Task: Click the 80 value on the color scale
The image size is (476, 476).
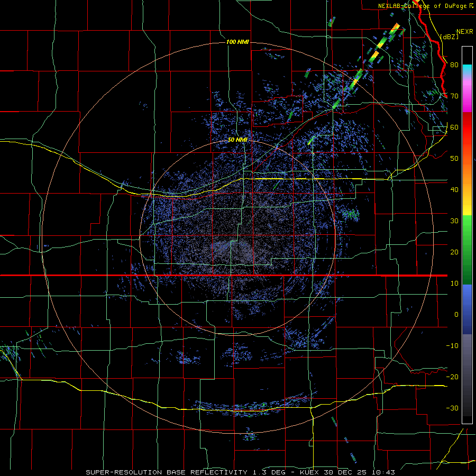Action: (454, 65)
